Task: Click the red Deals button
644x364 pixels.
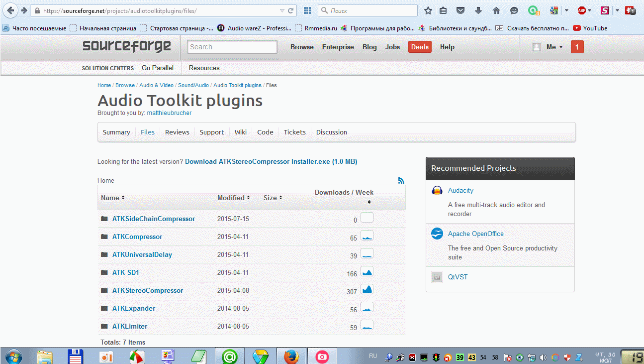Action: click(x=420, y=47)
